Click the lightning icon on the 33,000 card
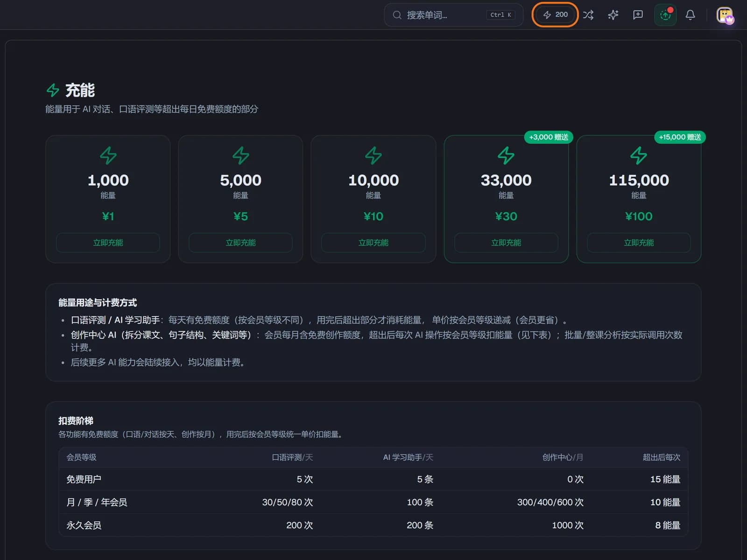The width and height of the screenshot is (747, 560). (x=506, y=155)
